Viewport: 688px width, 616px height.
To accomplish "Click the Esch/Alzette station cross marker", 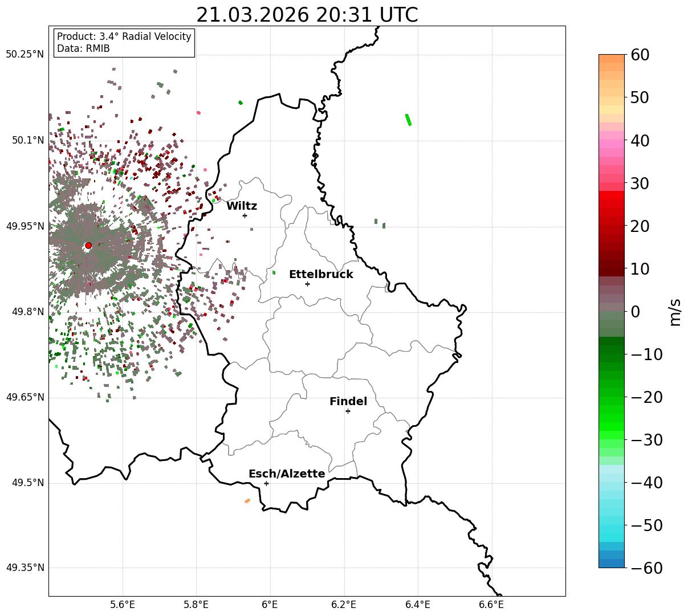I will [x=266, y=483].
